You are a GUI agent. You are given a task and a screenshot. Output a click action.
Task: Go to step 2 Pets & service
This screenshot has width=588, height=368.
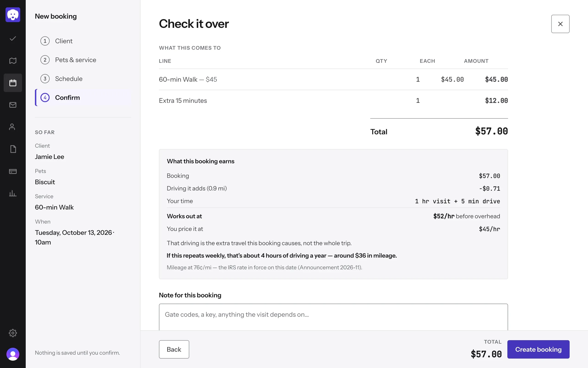pos(83,60)
